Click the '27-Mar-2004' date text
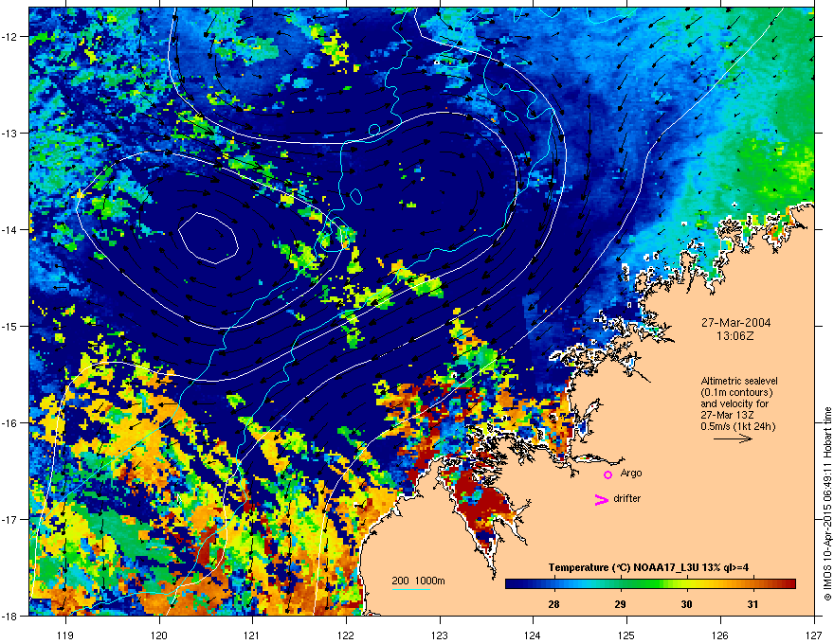This screenshot has width=834, height=644. tap(735, 323)
